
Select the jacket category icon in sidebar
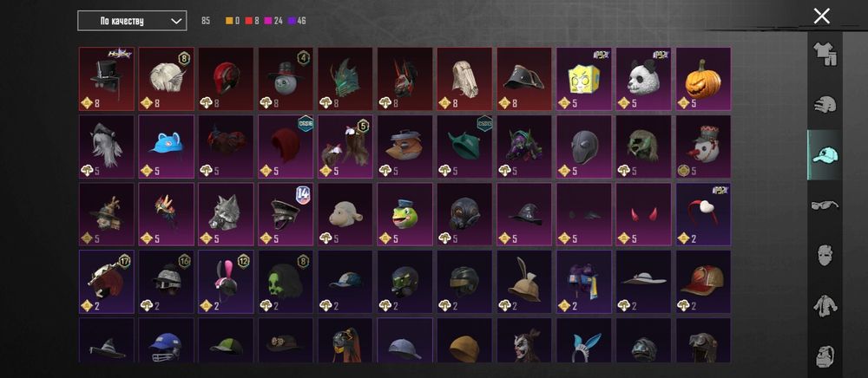825,305
